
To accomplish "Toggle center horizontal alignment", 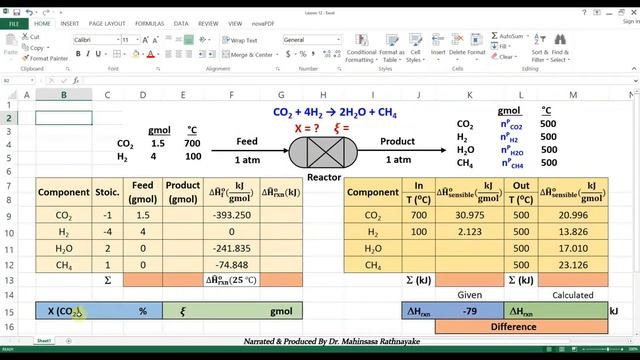I will pyautogui.click(x=179, y=54).
